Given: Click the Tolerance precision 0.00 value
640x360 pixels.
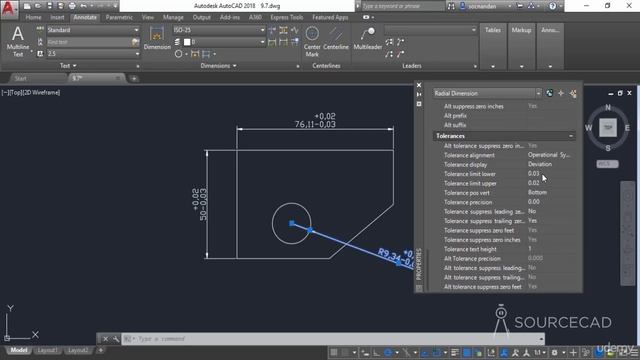Looking at the screenshot, I should coord(533,202).
